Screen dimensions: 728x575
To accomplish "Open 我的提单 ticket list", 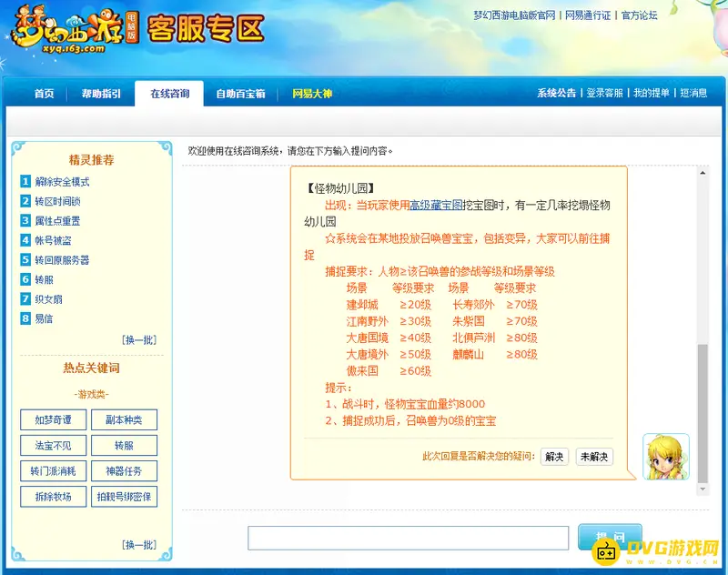I will pos(652,93).
